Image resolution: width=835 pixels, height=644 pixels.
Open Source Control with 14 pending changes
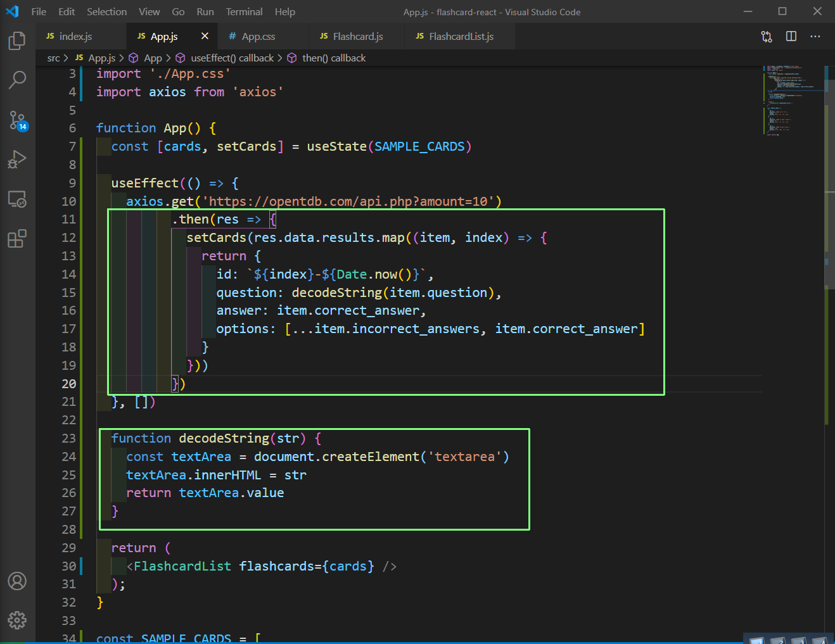click(17, 120)
